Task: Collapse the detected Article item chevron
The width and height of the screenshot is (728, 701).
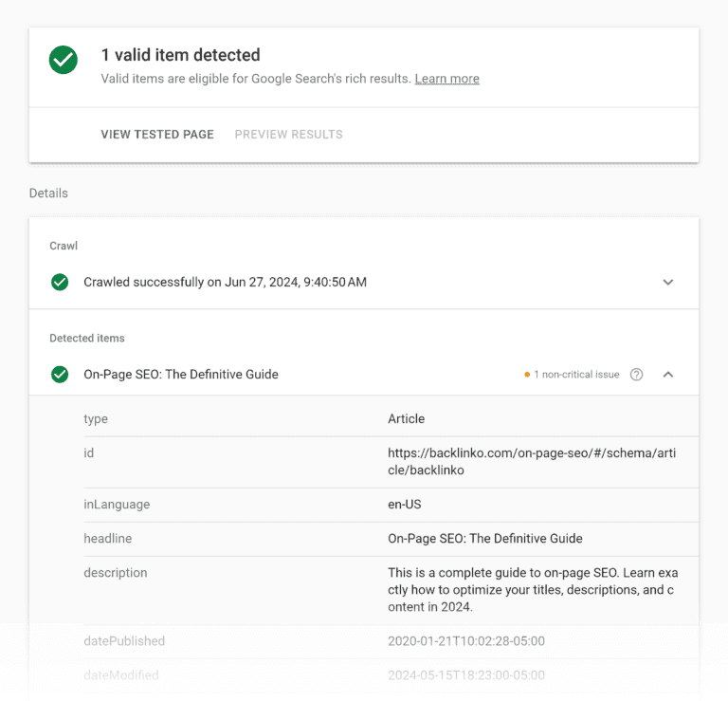Action: 668,375
